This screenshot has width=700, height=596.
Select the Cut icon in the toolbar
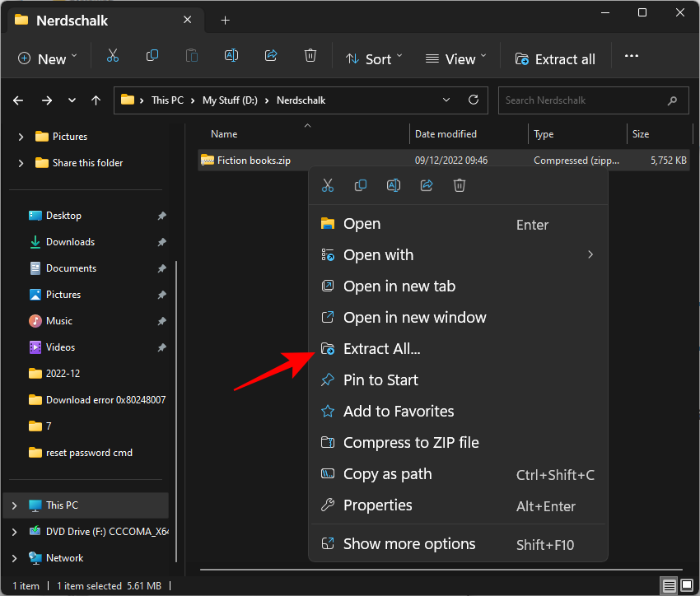point(113,56)
